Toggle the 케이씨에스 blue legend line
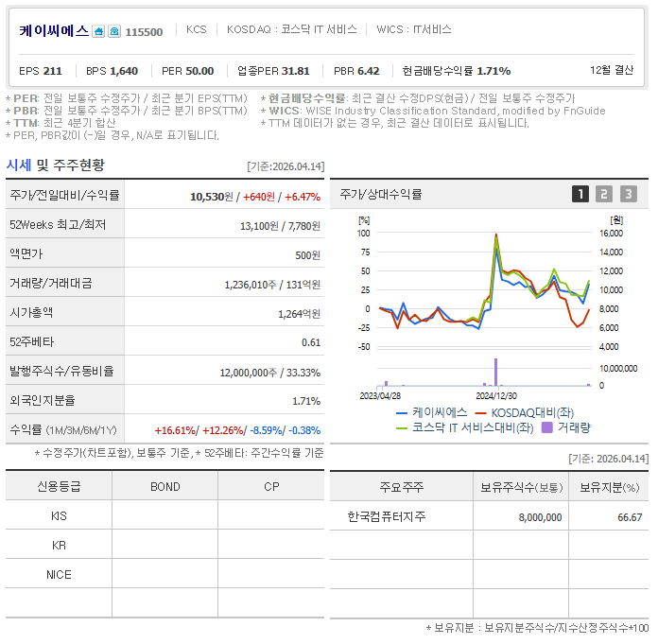 tap(432, 413)
